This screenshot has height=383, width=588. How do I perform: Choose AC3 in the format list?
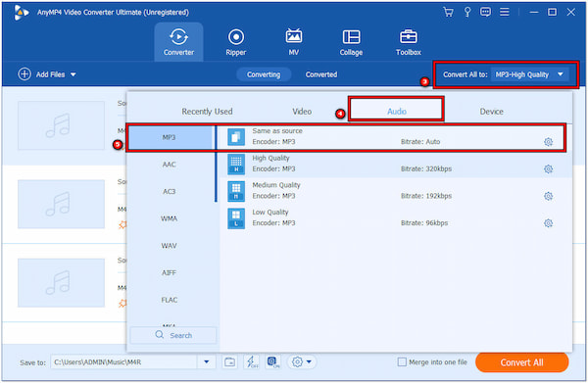point(169,192)
